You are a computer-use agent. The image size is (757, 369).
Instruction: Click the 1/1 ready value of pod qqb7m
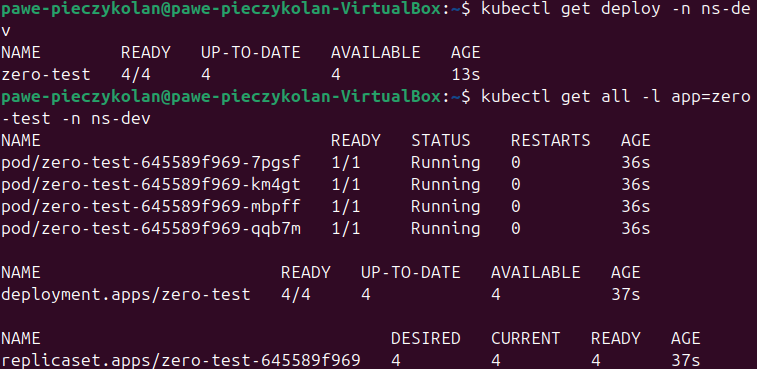pyautogui.click(x=346, y=229)
